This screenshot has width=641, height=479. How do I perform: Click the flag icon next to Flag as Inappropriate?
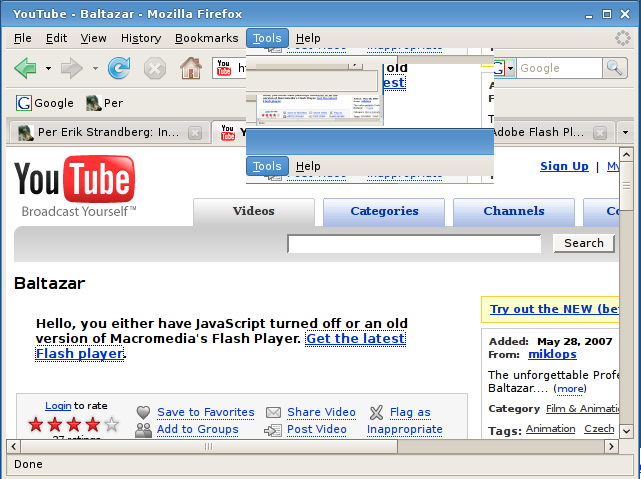coord(377,412)
